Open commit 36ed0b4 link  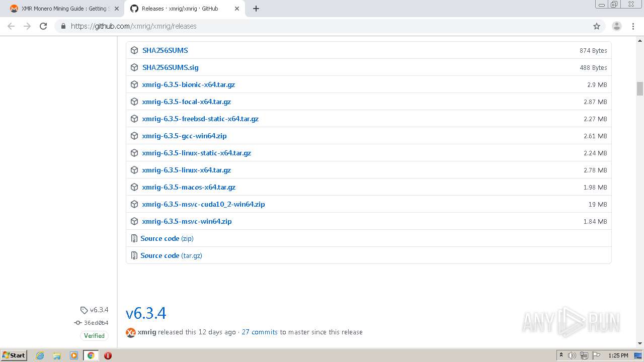coord(96,323)
